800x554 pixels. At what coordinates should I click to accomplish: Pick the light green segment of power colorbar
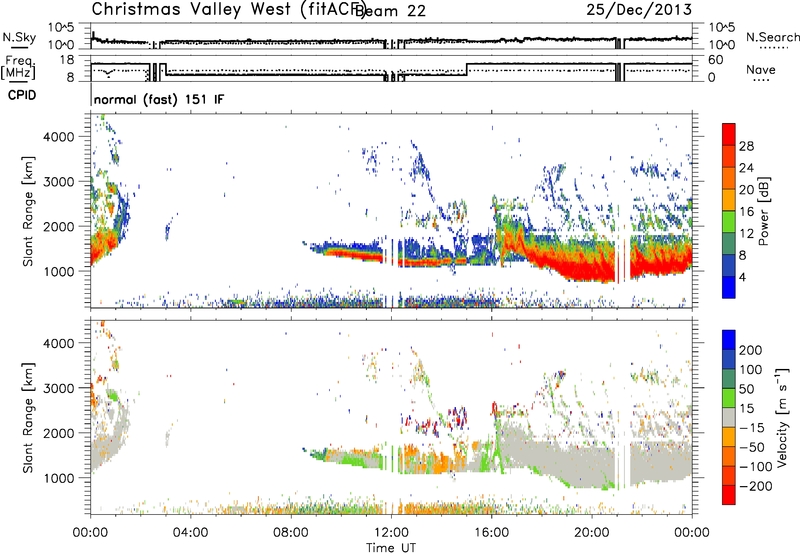(729, 222)
